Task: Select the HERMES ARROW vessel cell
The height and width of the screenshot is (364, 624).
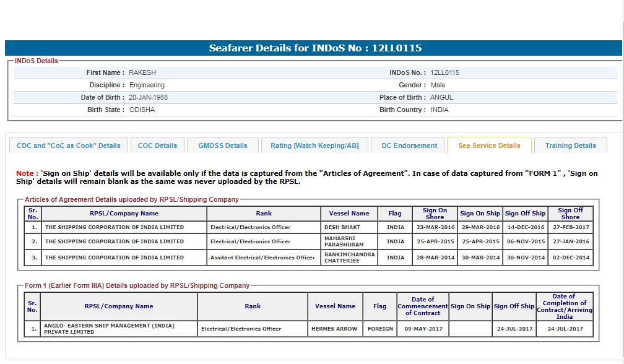Action: (334, 329)
